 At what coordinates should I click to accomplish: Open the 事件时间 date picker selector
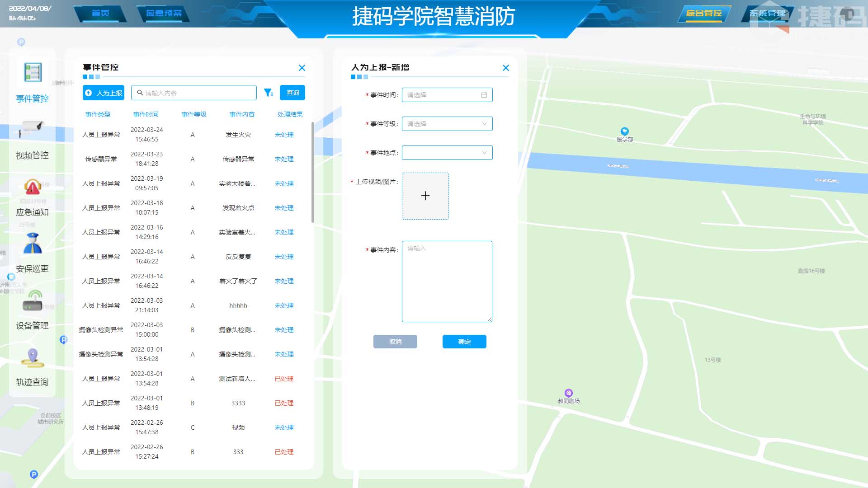447,95
